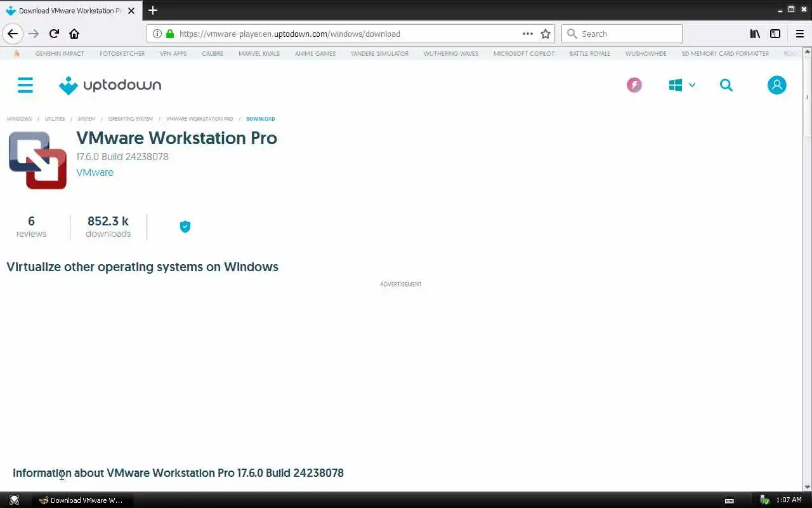
Task: Open the SD MEMORY CARD FORMATTER link
Action: [725, 53]
